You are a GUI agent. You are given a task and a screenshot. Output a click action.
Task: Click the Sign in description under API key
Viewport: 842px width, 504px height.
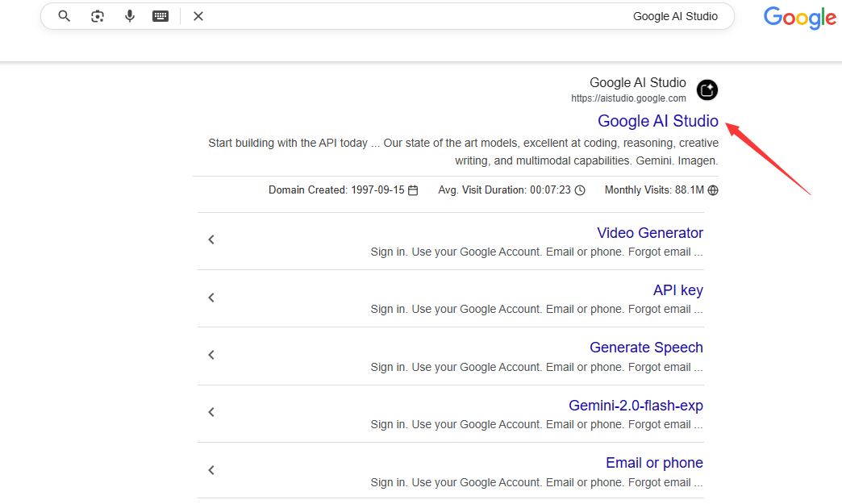(x=536, y=310)
